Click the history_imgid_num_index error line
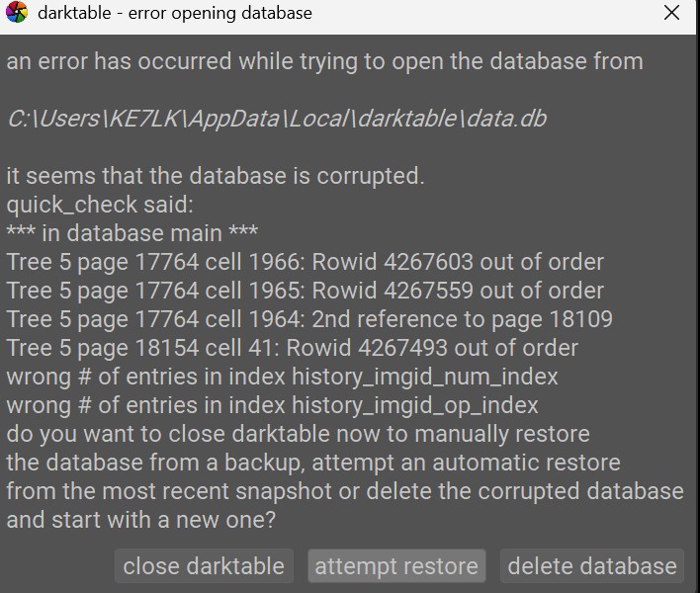700x593 pixels. coord(282,377)
